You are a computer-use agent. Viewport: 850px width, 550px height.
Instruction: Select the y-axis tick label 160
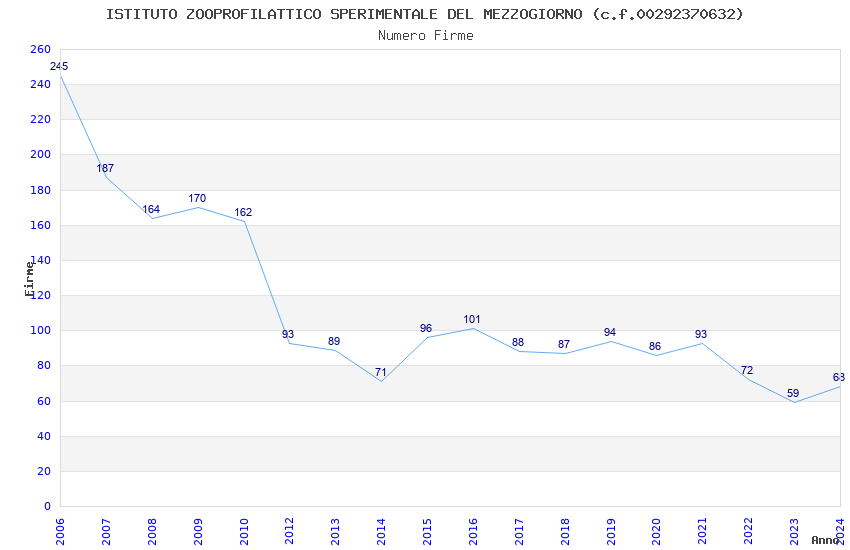[x=40, y=225]
